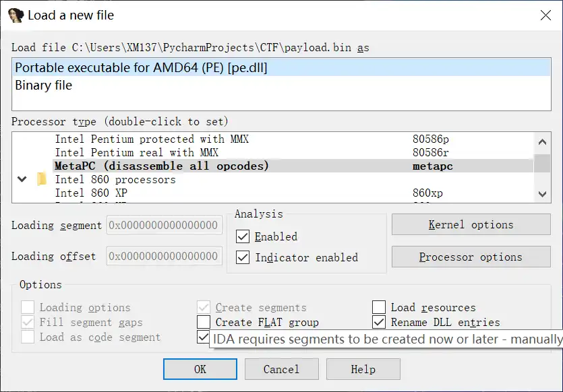563x392 pixels.
Task: Check the Create FLAT group option
Action: 204,323
